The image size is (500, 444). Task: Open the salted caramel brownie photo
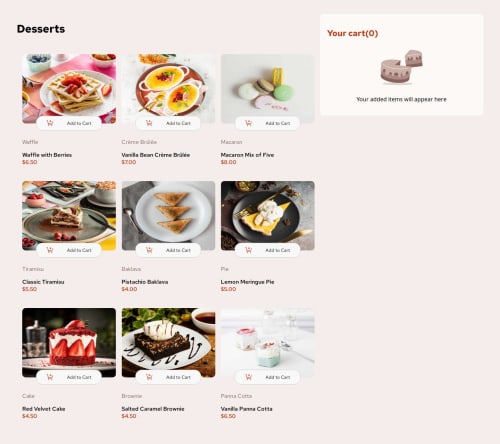tap(168, 342)
